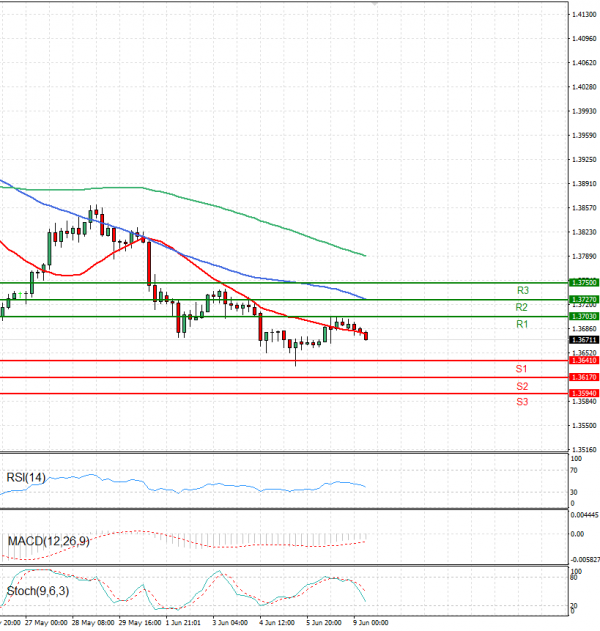The image size is (600, 631).
Task: Click the 1.37270 green price tag
Action: pos(582,299)
